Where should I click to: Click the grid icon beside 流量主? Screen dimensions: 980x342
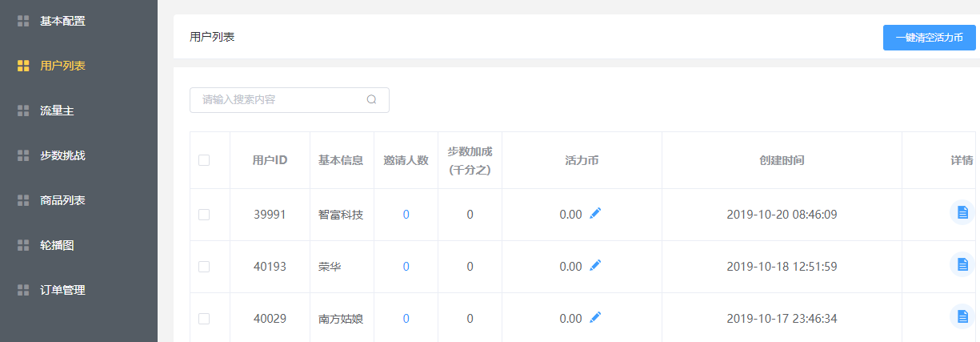23,111
